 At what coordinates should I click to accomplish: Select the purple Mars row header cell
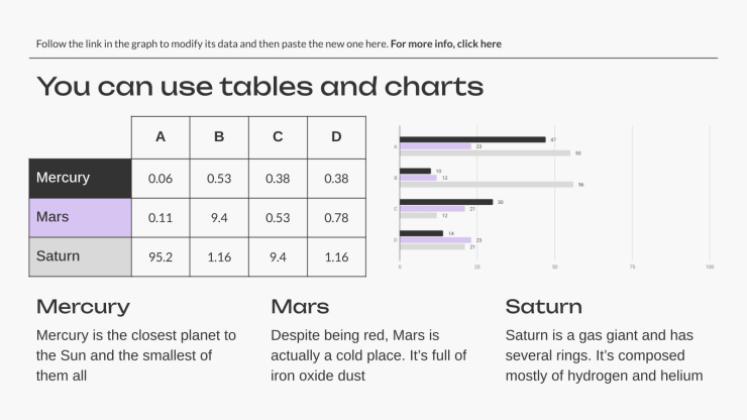coord(80,217)
